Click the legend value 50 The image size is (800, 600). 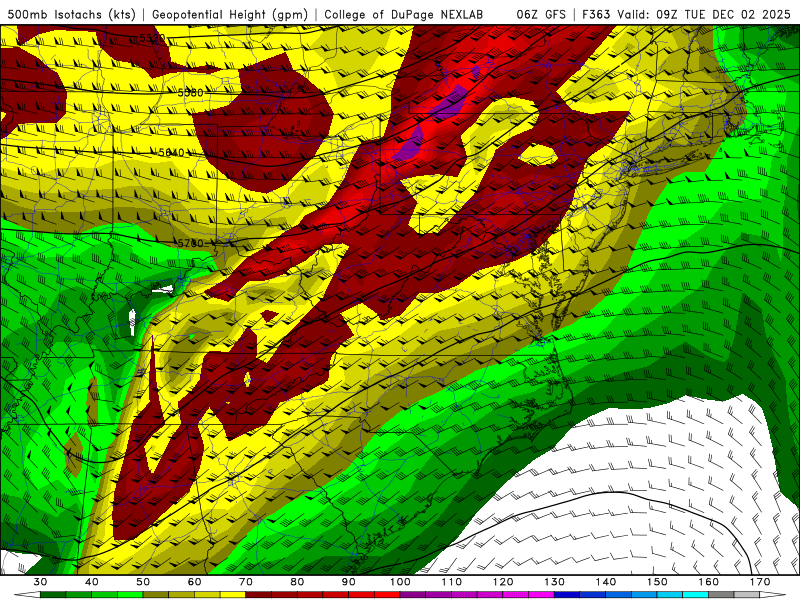pyautogui.click(x=143, y=582)
